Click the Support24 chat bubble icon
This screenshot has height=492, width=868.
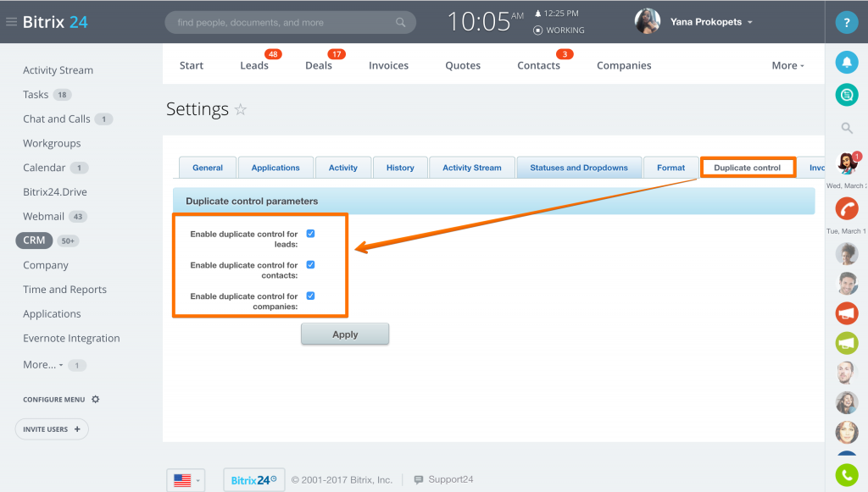point(419,480)
